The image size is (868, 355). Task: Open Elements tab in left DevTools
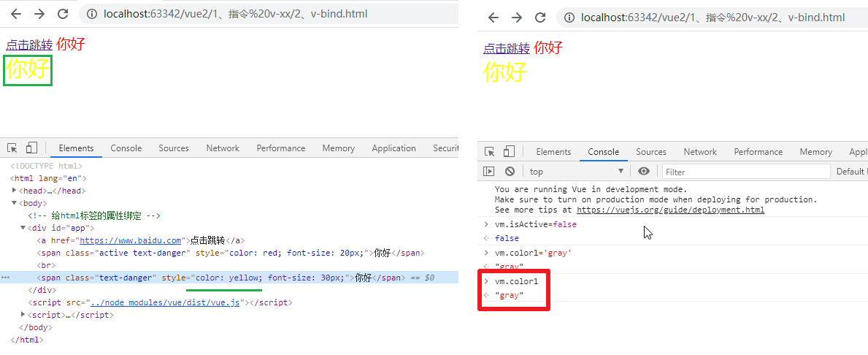tap(77, 148)
